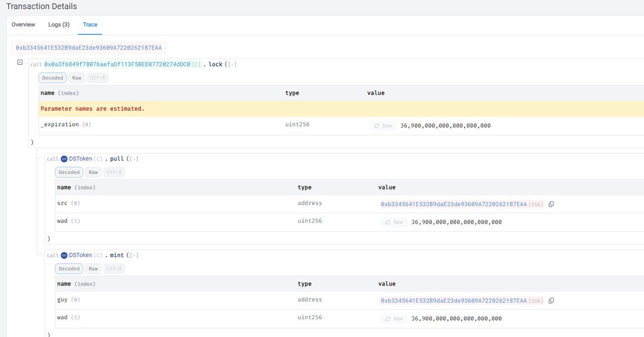This screenshot has height=337, width=644.
Task: Switch to the Overview tab
Action: coord(24,25)
